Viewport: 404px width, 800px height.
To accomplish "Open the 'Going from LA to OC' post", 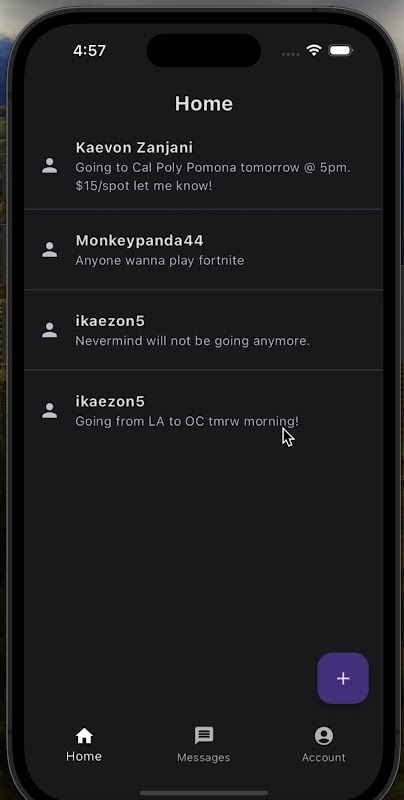I will point(204,411).
